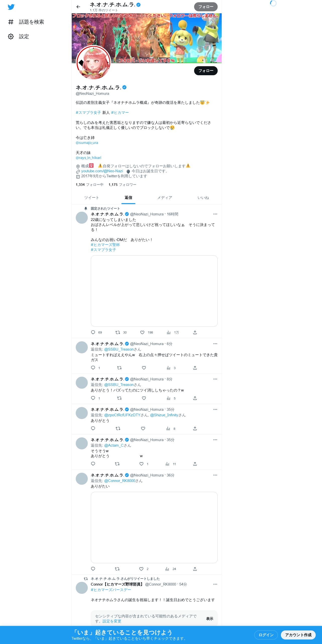The image size is (322, 644).
Task: Like the reply to @Actam_C
Action: (141, 464)
